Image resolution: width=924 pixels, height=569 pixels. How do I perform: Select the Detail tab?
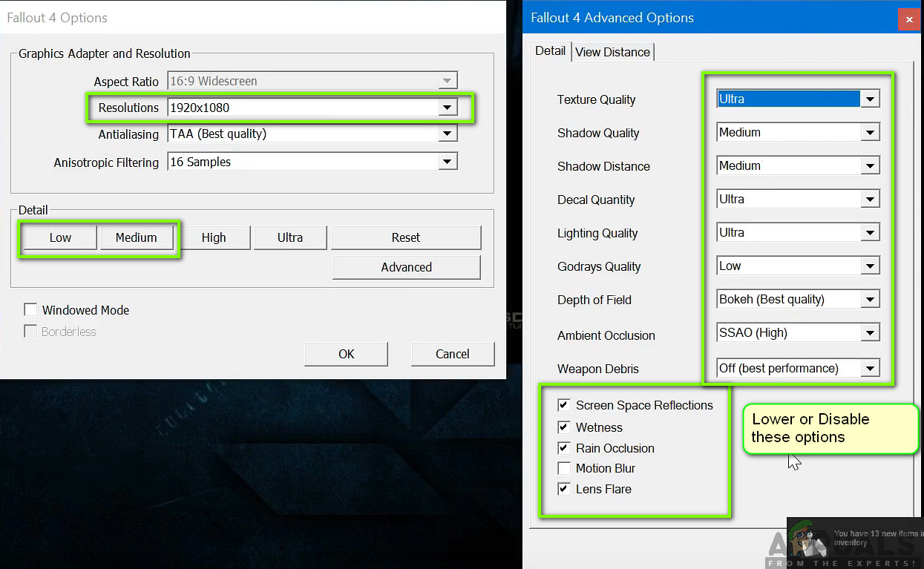(x=550, y=51)
